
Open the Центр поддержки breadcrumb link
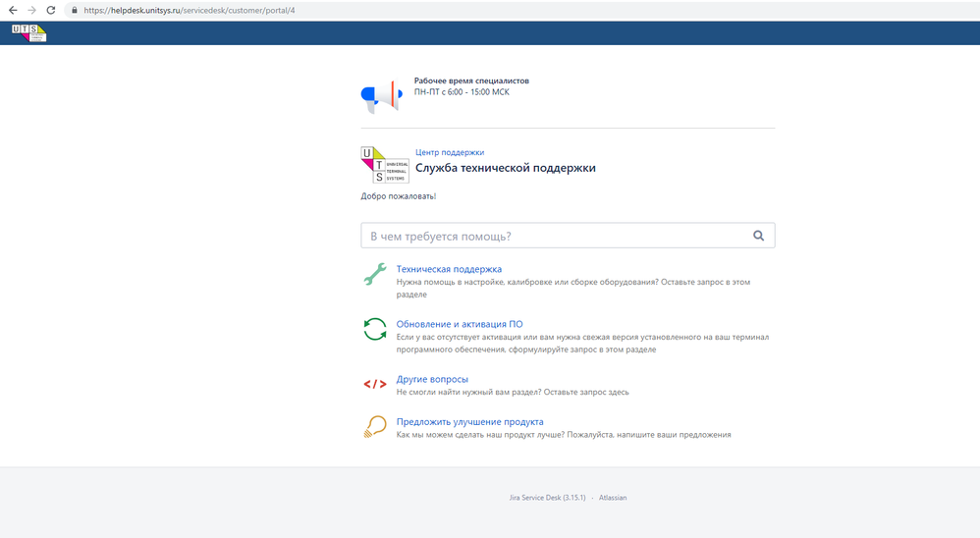(450, 152)
